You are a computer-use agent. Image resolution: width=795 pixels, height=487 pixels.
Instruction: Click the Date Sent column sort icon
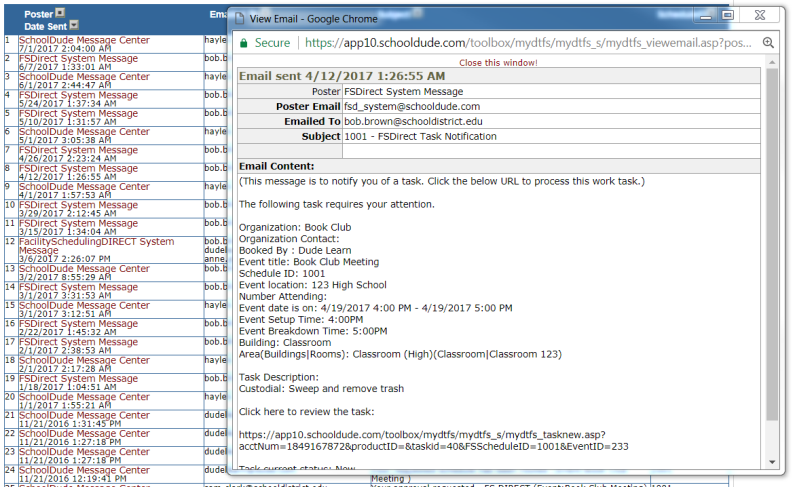pyautogui.click(x=74, y=25)
